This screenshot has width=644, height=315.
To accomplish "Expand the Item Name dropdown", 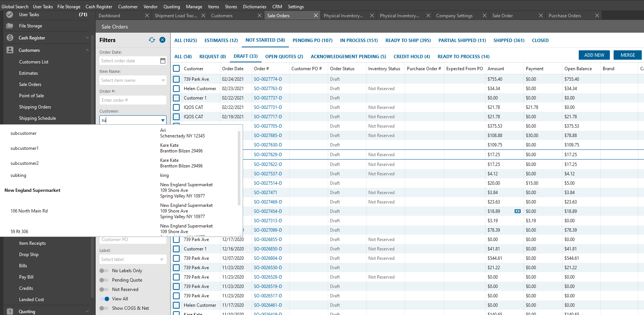I will click(163, 80).
